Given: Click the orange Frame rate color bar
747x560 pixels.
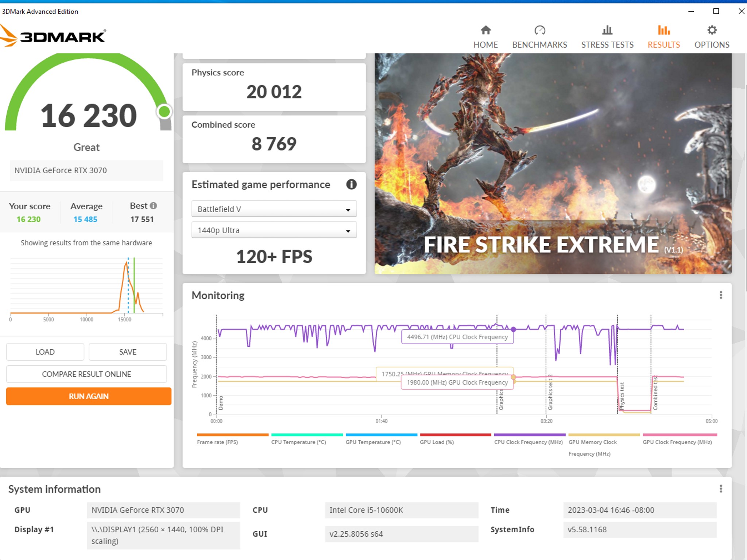Looking at the screenshot, I should pos(233,435).
